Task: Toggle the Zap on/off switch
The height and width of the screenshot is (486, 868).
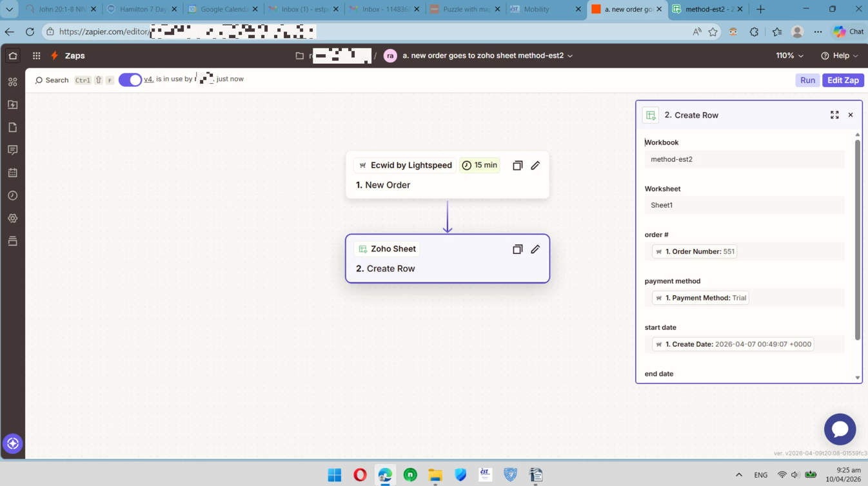Action: tap(130, 80)
